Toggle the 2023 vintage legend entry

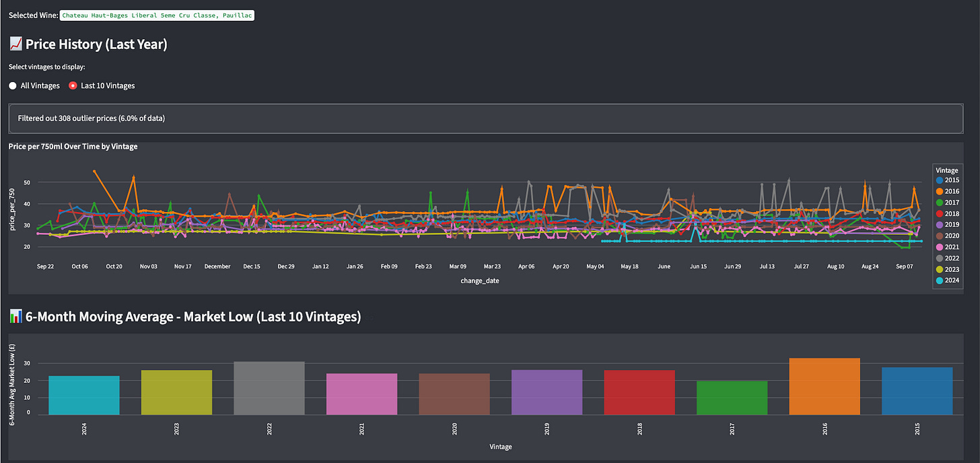948,270
